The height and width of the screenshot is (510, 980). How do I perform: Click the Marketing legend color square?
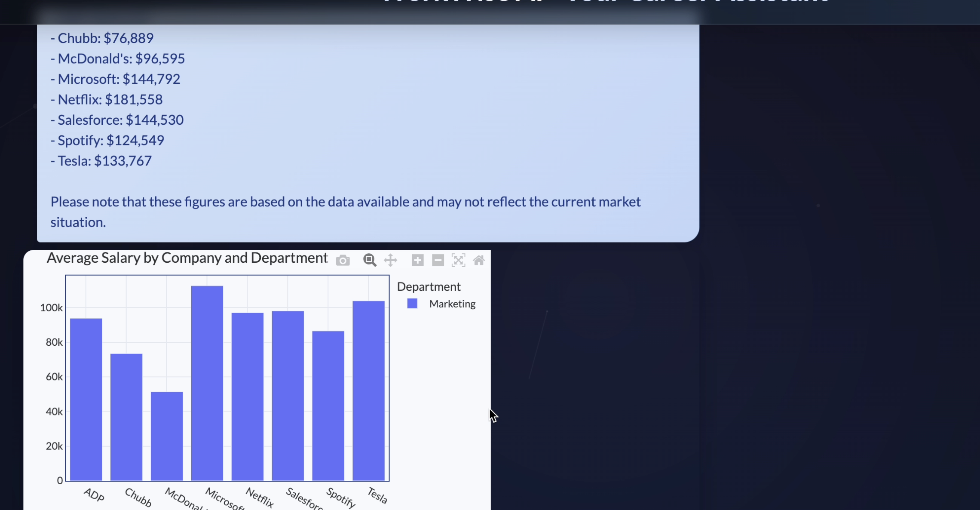(412, 304)
